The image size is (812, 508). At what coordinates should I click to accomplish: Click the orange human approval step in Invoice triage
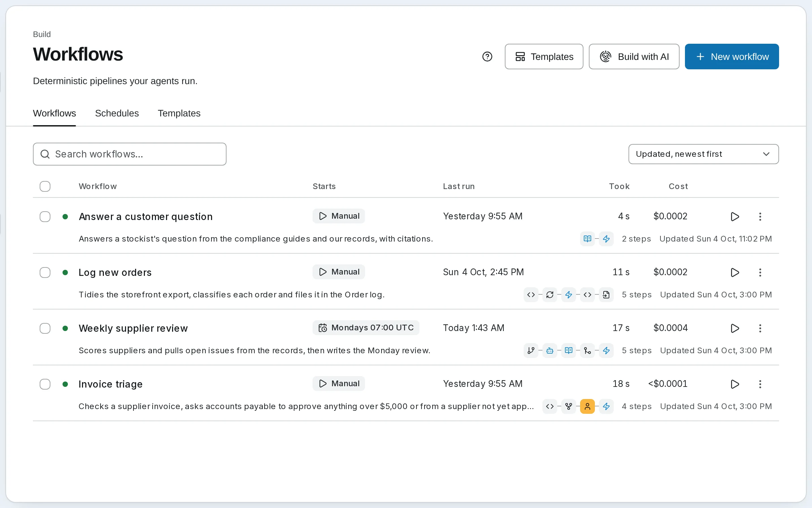pos(587,406)
